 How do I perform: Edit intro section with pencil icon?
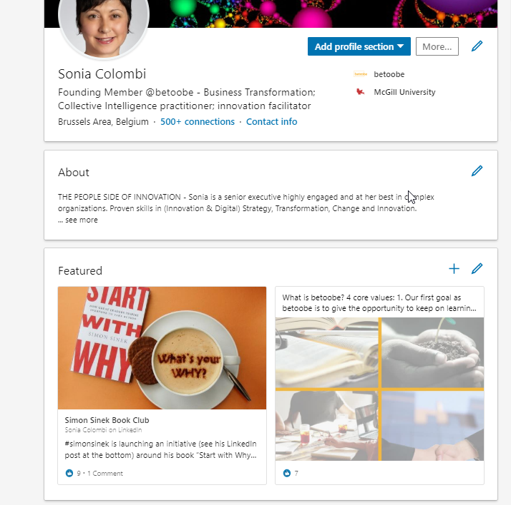pos(477,46)
